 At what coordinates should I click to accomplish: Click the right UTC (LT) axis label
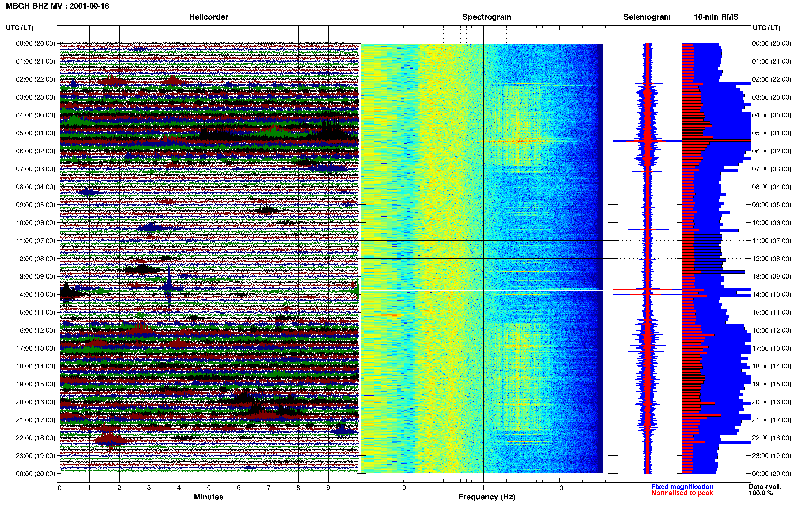766,28
